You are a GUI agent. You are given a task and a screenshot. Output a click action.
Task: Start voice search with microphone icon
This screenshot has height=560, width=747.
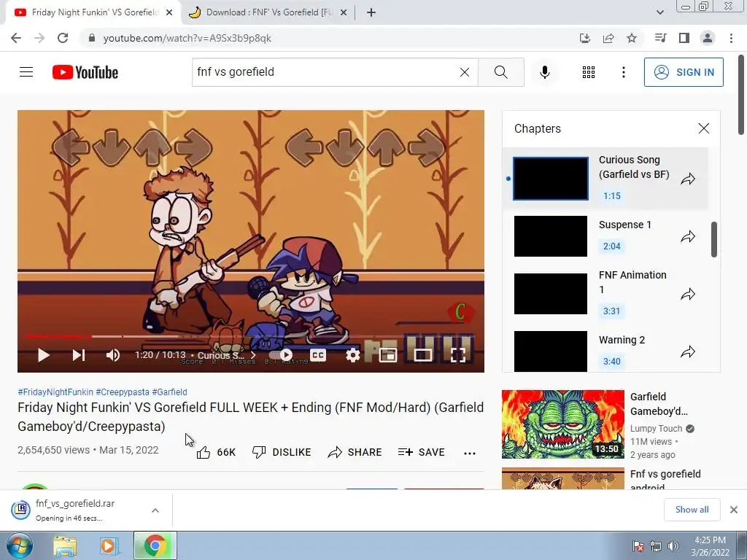[x=545, y=72]
